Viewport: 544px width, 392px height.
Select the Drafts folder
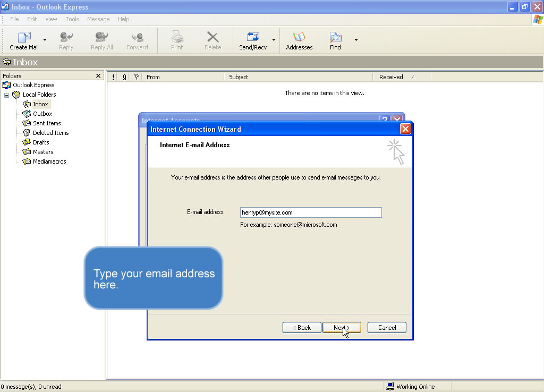[40, 142]
